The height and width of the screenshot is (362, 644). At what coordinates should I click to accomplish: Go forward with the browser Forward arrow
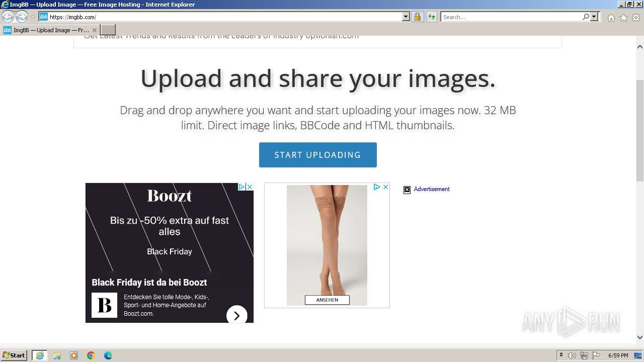click(x=22, y=17)
